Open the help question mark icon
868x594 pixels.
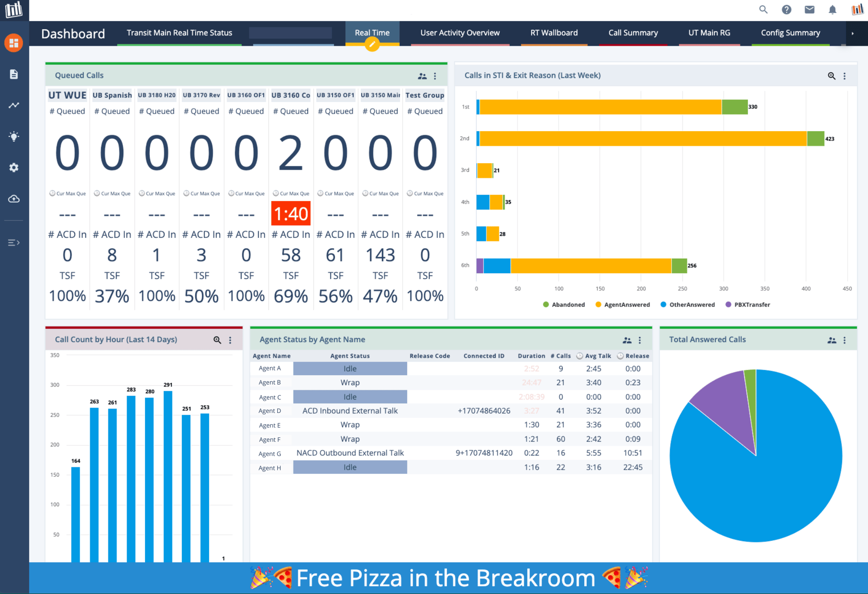pyautogui.click(x=786, y=10)
